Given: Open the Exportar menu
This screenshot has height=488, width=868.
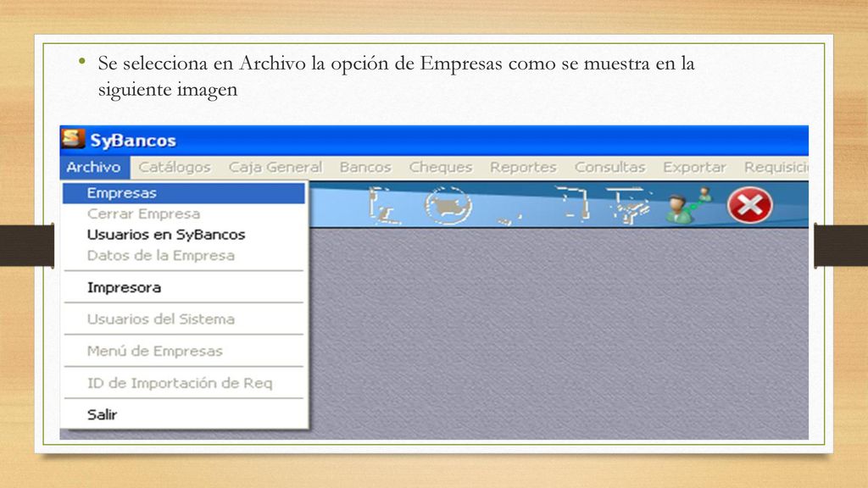Looking at the screenshot, I should coord(694,167).
